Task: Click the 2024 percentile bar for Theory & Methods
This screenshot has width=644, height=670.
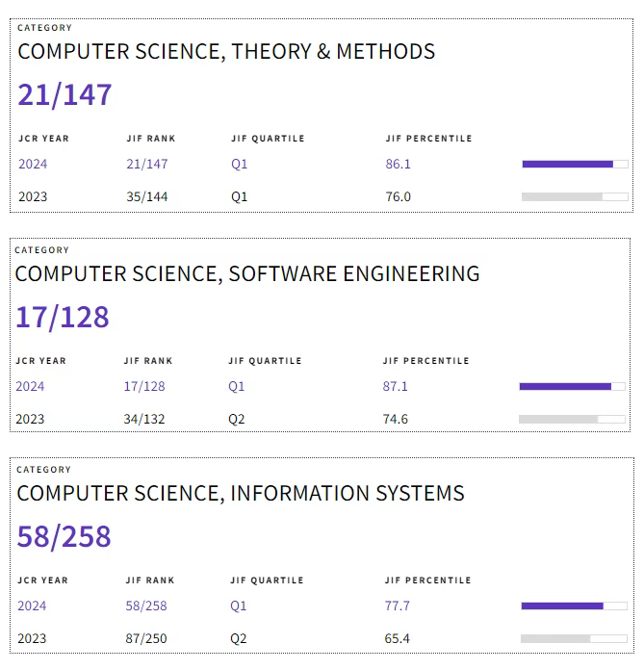Action: pyautogui.click(x=574, y=164)
